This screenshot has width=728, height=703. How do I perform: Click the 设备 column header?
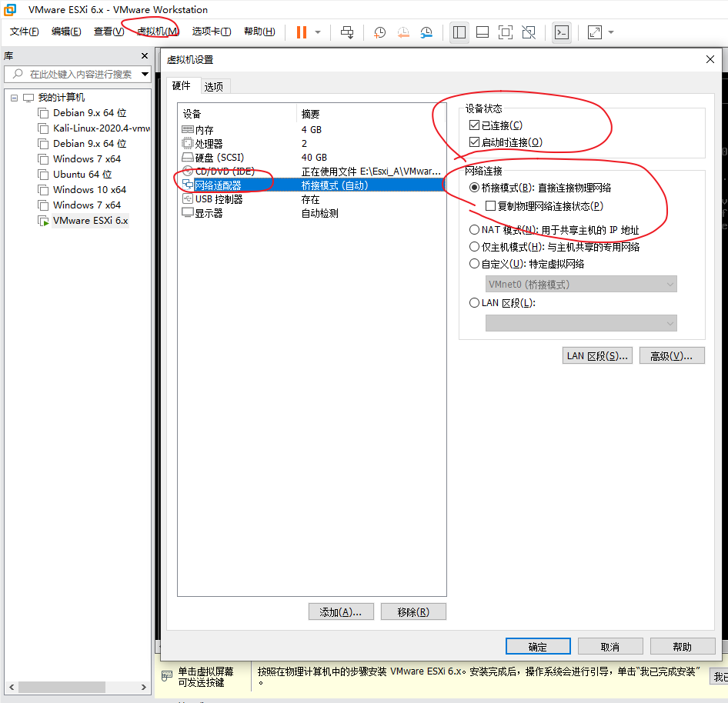237,114
